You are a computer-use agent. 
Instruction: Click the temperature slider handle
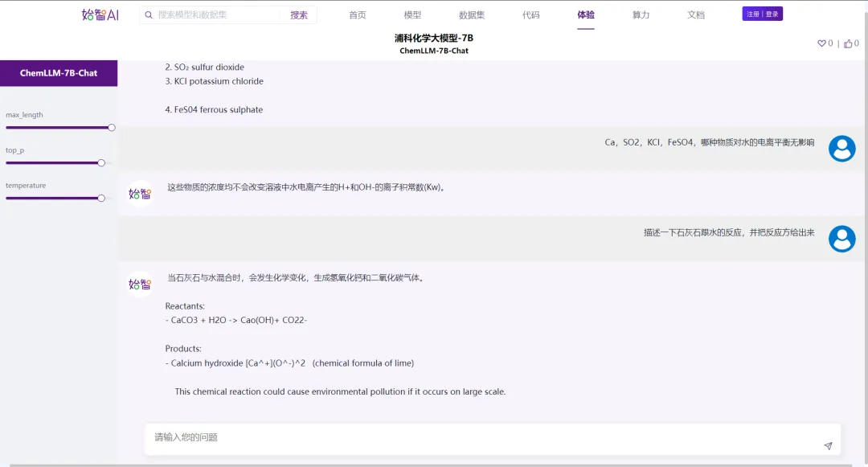click(x=101, y=198)
